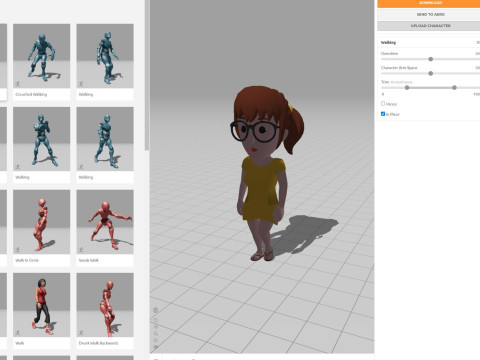The image size is (480, 360).
Task: Select the Walk animation with red-shirt woman
Action: click(x=41, y=305)
